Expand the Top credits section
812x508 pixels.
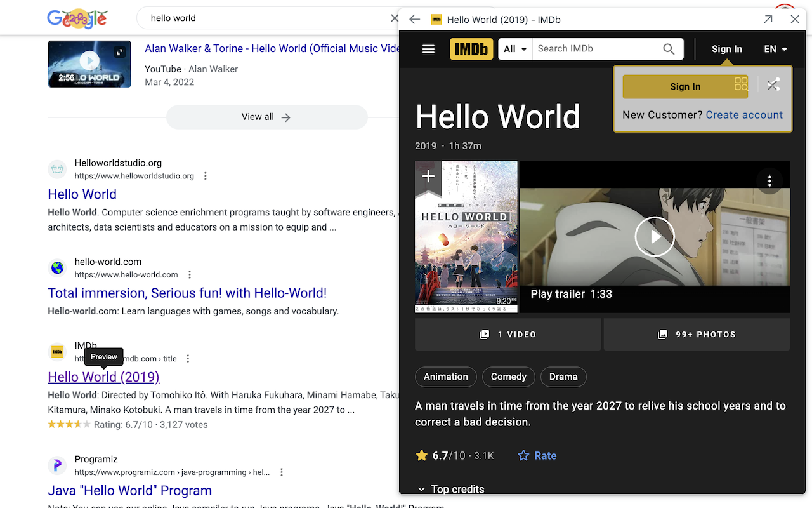[x=450, y=489]
